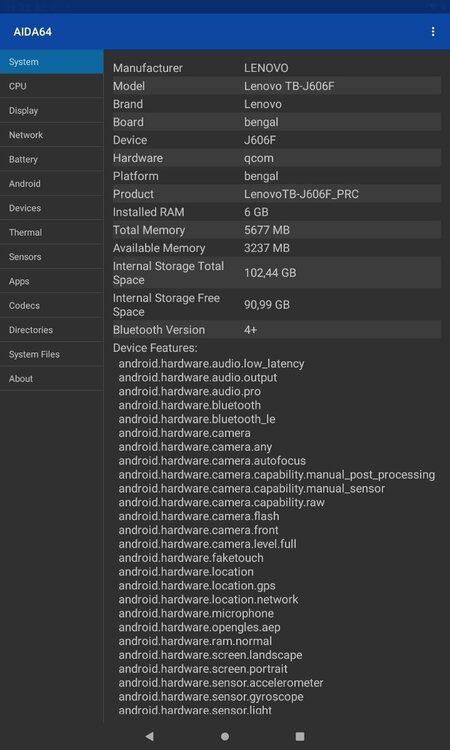Open the Thermal section
Viewport: 450px width, 750px height.
52,232
